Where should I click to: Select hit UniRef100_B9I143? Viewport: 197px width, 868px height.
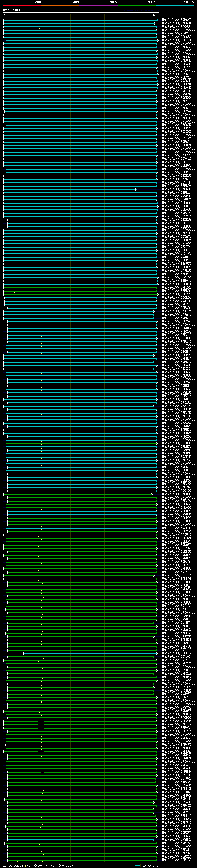(177, 548)
